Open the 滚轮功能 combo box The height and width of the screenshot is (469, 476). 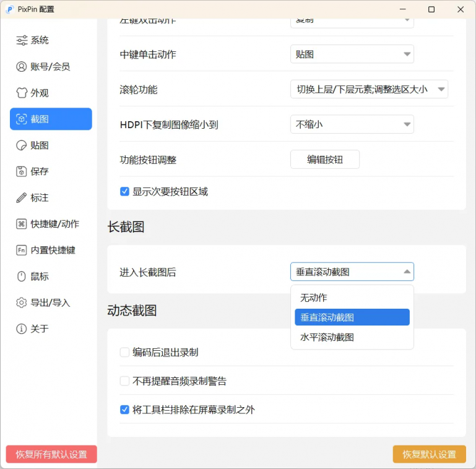(x=369, y=89)
